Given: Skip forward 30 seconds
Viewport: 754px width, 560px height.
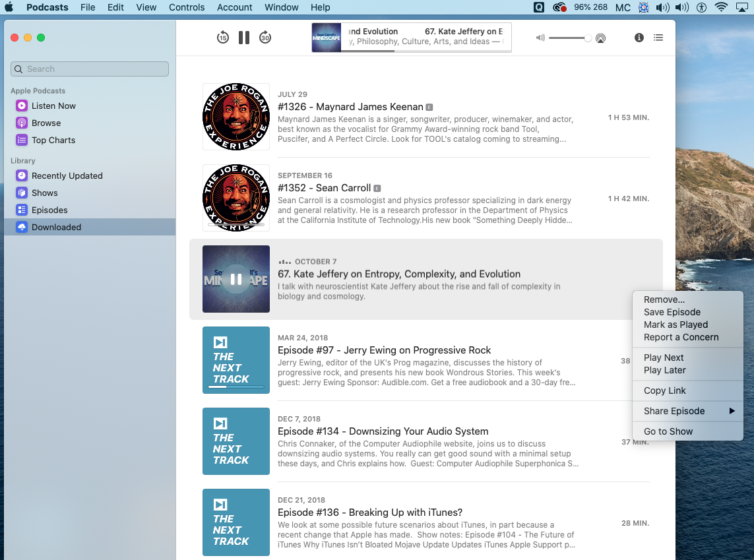Looking at the screenshot, I should click(x=265, y=38).
